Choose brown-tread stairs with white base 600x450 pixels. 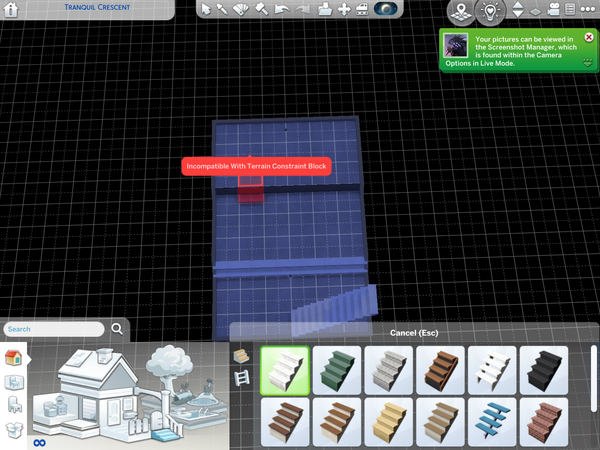click(285, 422)
